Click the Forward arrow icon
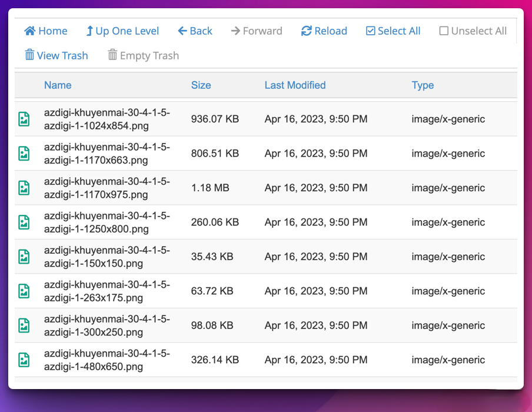 pos(235,31)
